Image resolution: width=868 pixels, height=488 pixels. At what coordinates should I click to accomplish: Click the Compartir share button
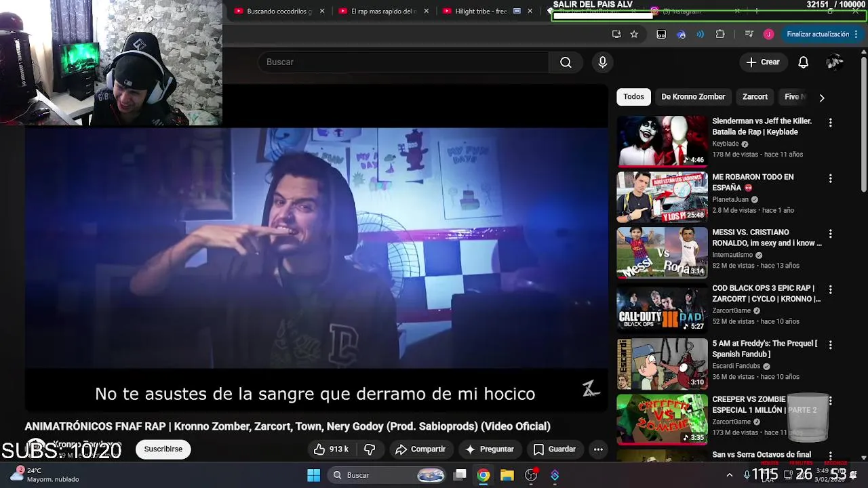coord(420,449)
